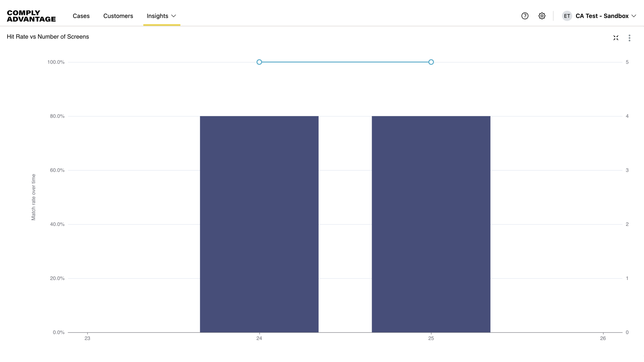This screenshot has height=362, width=644.
Task: Click the ET user avatar
Action: pos(567,16)
